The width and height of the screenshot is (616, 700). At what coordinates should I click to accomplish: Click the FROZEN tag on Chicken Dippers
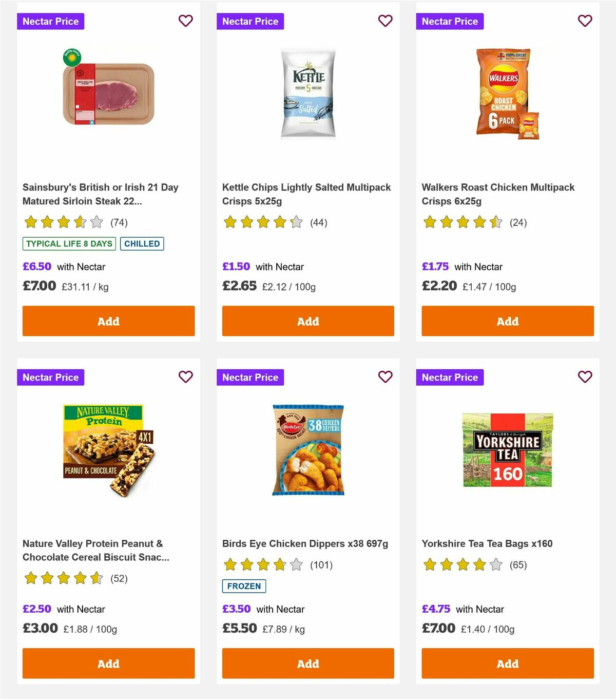pos(244,586)
